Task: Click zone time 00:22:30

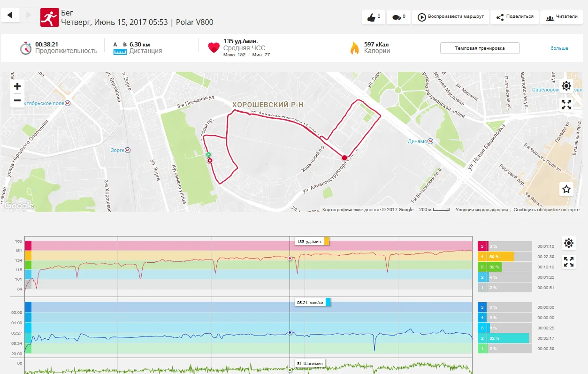Action: click(x=546, y=257)
